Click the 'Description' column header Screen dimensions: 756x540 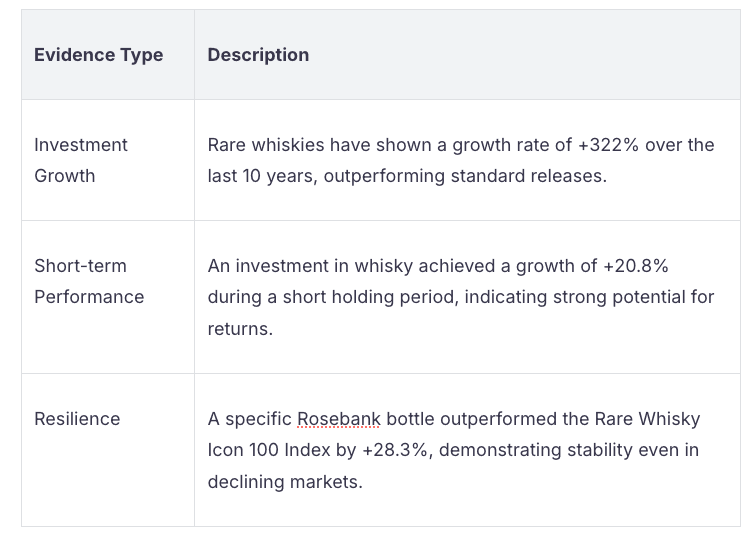[x=258, y=55]
